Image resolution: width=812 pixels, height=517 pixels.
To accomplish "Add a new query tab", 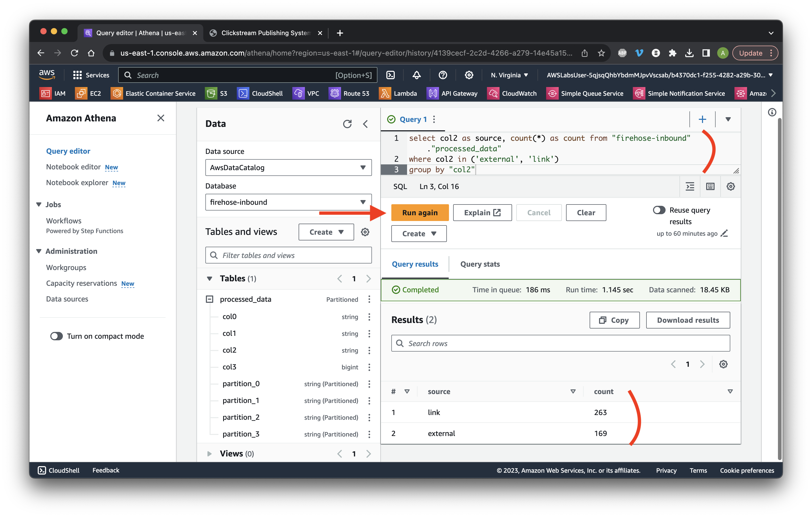I will [x=702, y=119].
